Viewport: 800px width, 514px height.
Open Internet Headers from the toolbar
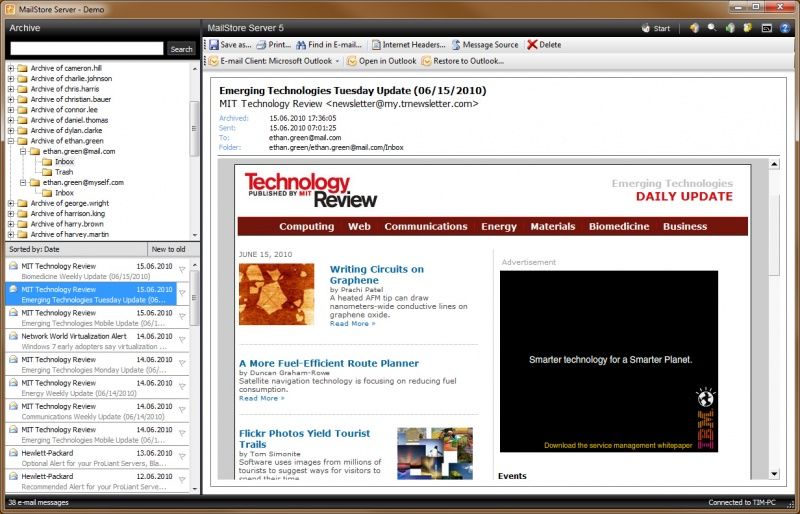click(x=408, y=45)
